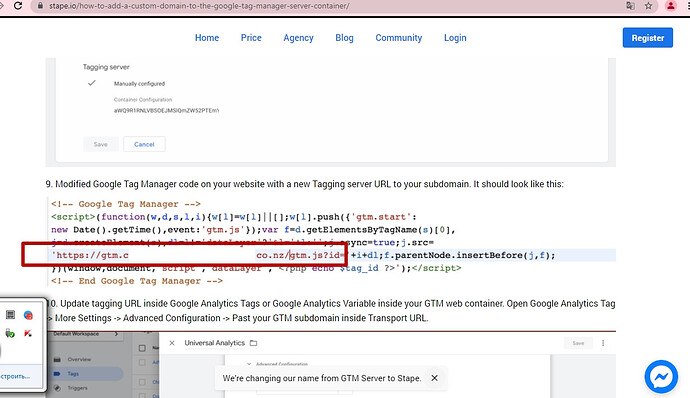Click the step 9 "Modified Google Tag Manager code" sentence
Viewport: 690px width, 398px height.
pyautogui.click(x=305, y=184)
